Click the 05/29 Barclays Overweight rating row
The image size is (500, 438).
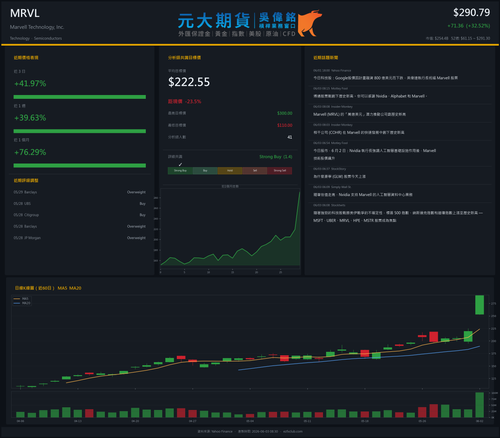click(x=80, y=192)
